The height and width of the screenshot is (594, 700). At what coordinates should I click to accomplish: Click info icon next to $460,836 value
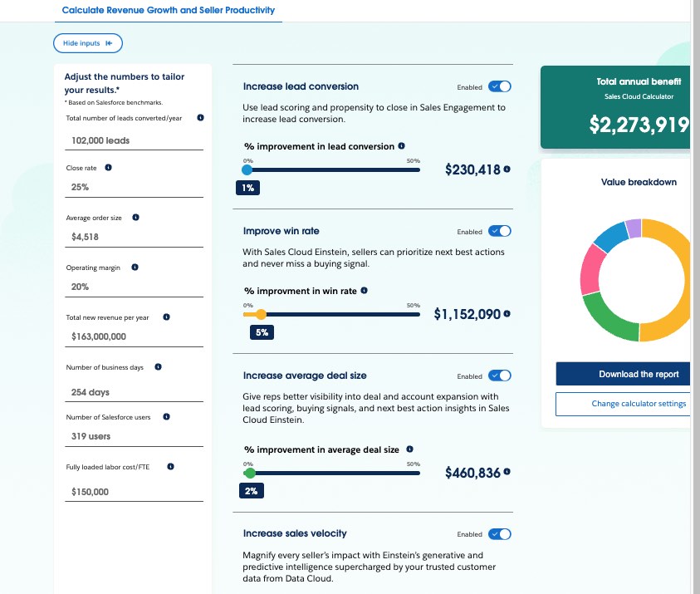pyautogui.click(x=507, y=472)
